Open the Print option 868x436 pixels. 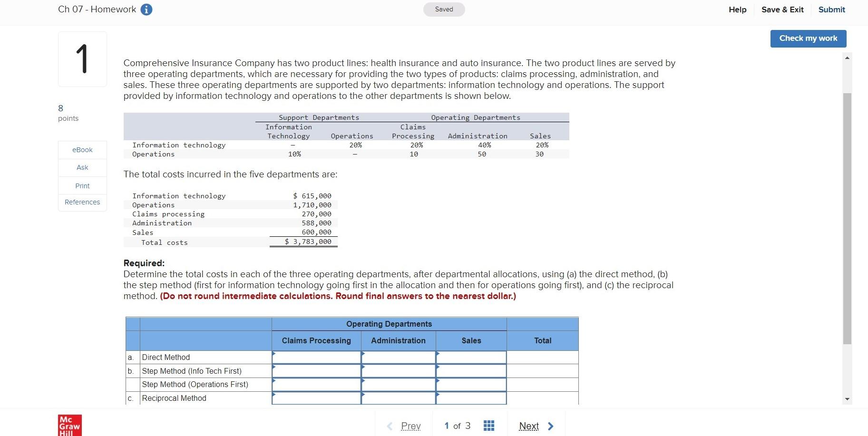tap(82, 185)
